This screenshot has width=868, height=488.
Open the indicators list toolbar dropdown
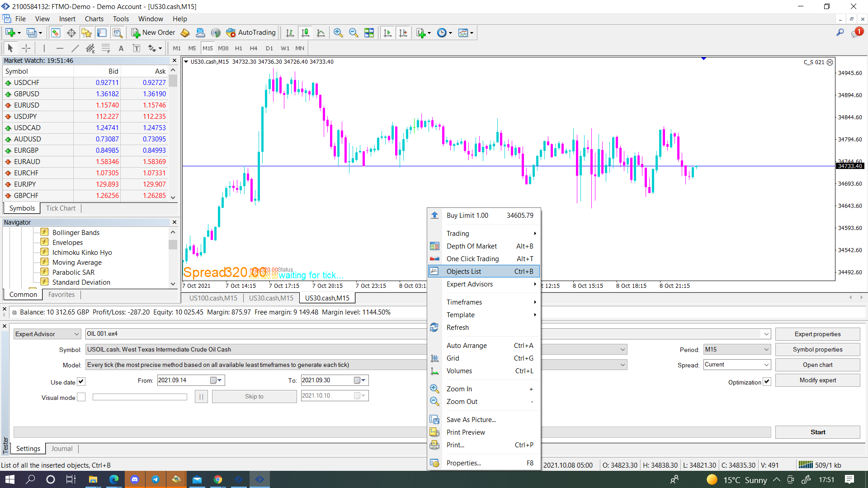429,33
